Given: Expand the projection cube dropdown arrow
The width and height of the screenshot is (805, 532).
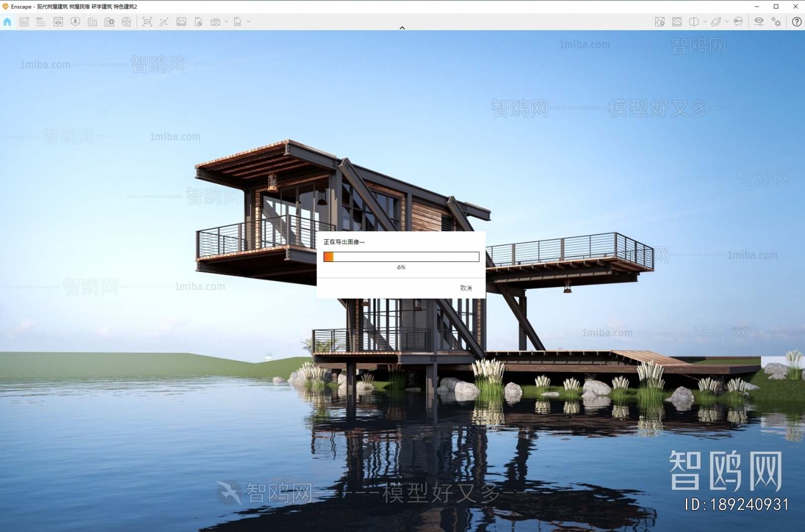Looking at the screenshot, I should [704, 22].
